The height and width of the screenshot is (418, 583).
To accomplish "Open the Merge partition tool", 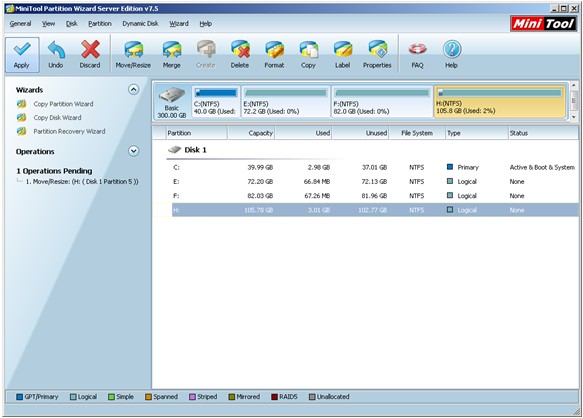I will pos(171,54).
